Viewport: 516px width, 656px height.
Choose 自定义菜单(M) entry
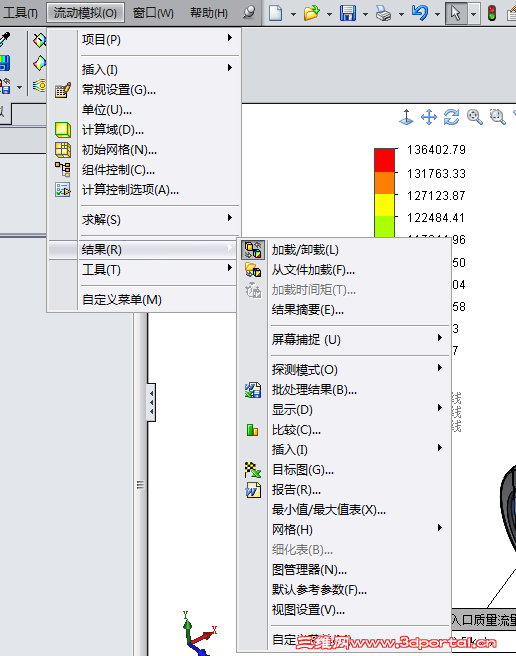tap(144, 300)
